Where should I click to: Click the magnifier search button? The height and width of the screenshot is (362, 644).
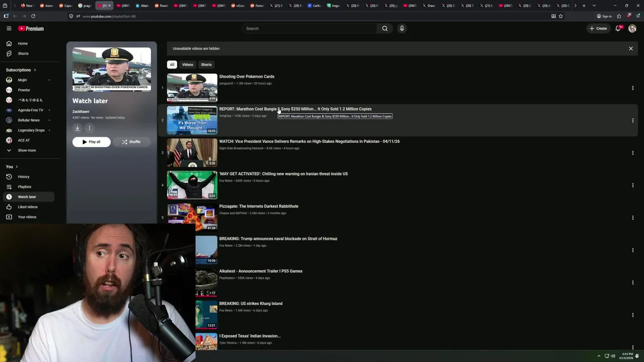385,29
